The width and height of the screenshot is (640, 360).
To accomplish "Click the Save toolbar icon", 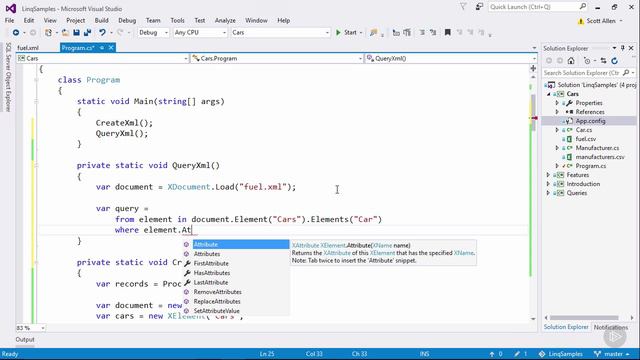I will point(76,32).
